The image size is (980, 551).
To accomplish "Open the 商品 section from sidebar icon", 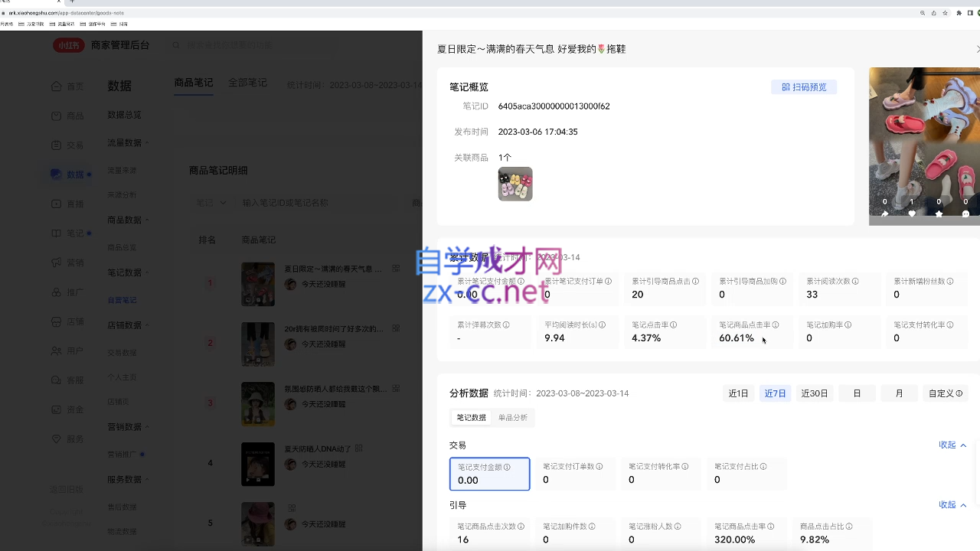I will pos(57,116).
